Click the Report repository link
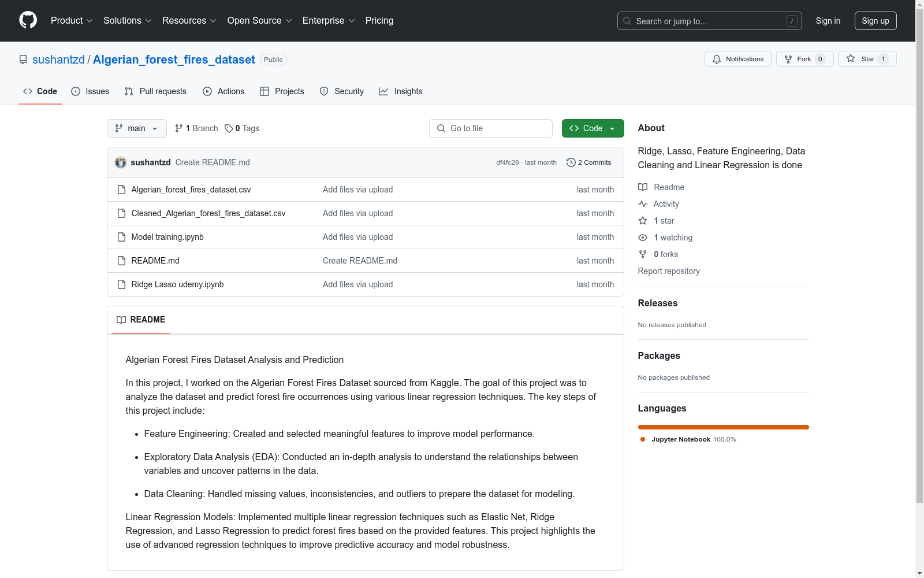 (668, 271)
